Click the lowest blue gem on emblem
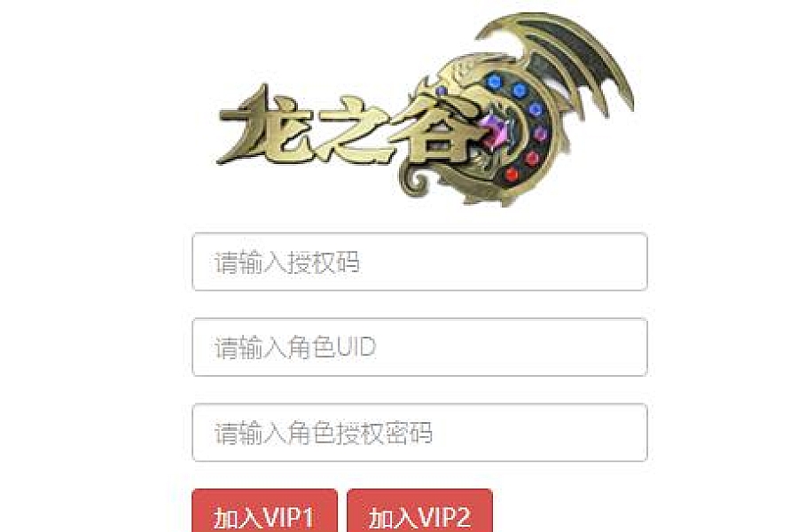 click(x=536, y=109)
